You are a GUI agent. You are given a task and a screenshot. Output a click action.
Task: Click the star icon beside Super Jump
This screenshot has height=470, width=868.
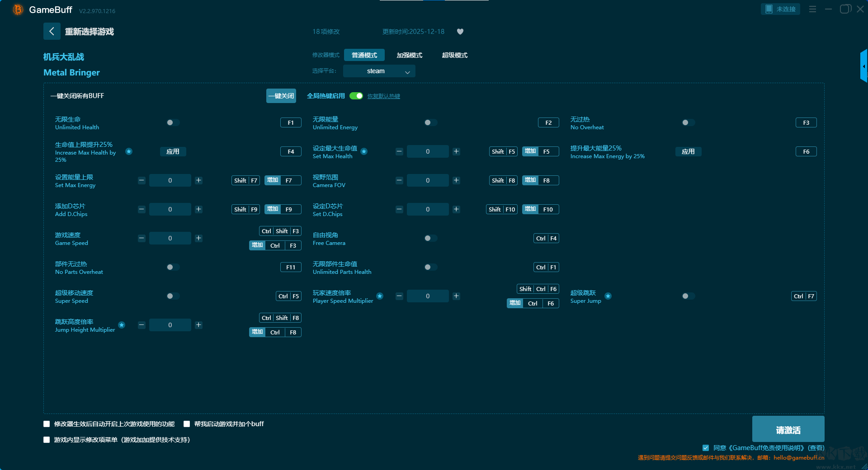point(608,296)
